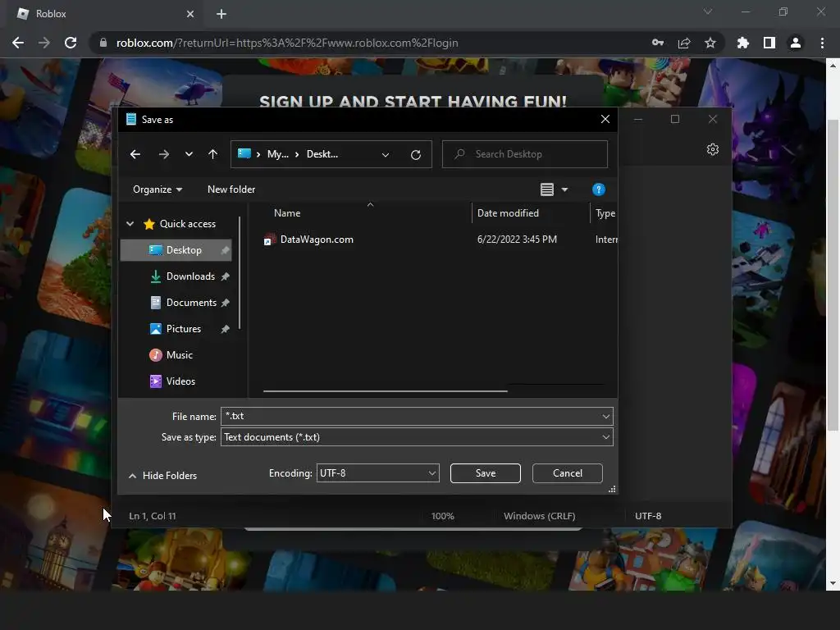Close the Roblox tab

190,14
